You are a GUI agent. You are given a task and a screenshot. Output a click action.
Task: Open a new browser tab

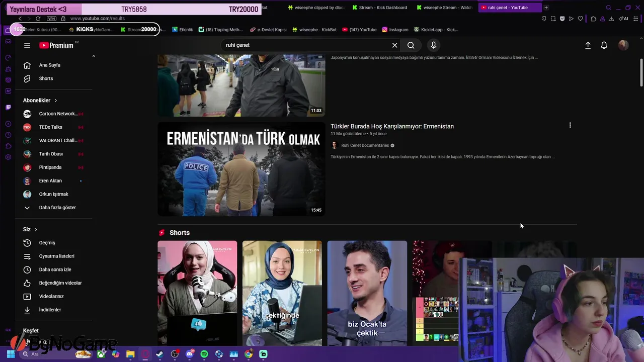(x=546, y=8)
